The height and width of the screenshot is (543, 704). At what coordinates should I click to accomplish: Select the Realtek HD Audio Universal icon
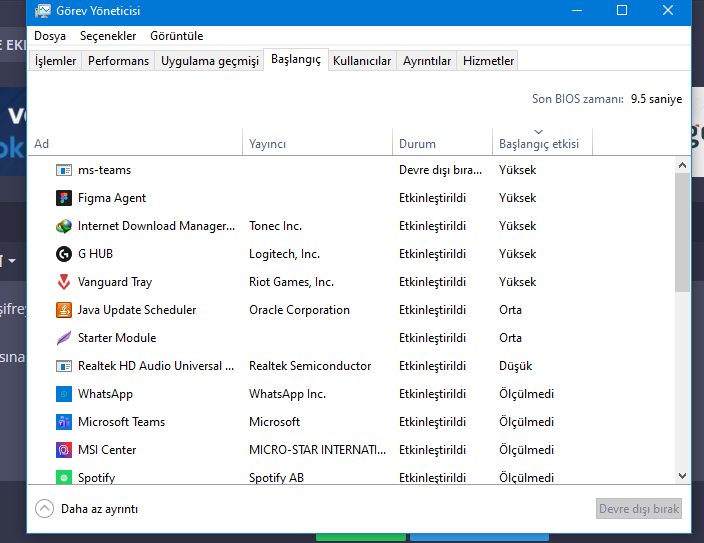pos(64,366)
